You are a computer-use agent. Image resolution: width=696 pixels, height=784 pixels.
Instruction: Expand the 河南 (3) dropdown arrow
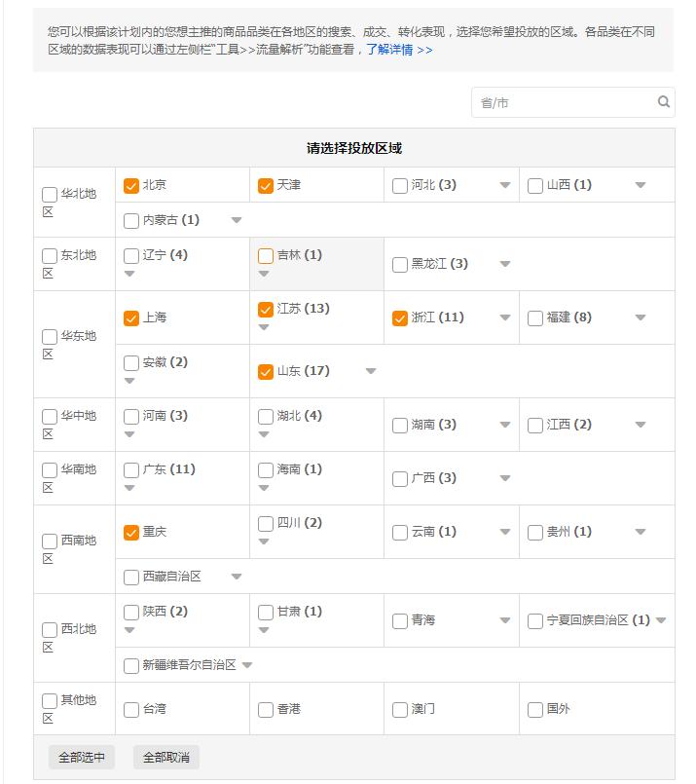(x=129, y=434)
